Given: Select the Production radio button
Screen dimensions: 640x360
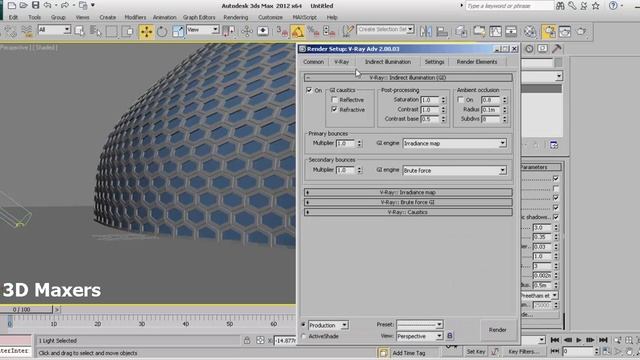Looking at the screenshot, I should [304, 325].
